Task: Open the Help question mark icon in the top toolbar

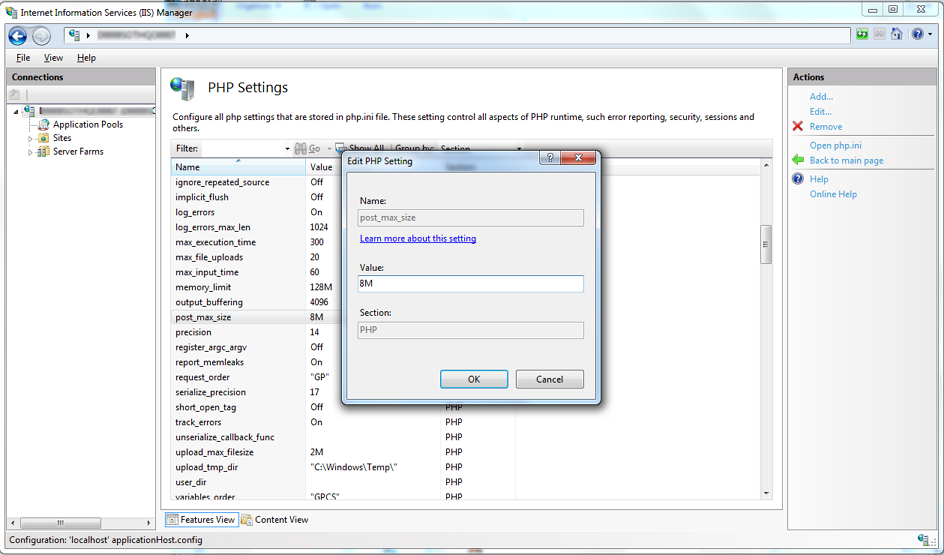Action: (x=917, y=34)
